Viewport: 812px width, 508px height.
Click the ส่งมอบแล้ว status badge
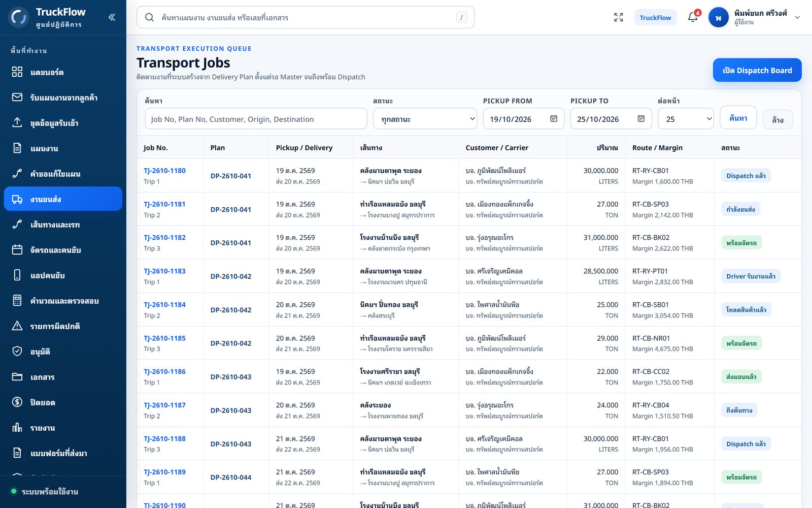[741, 377]
